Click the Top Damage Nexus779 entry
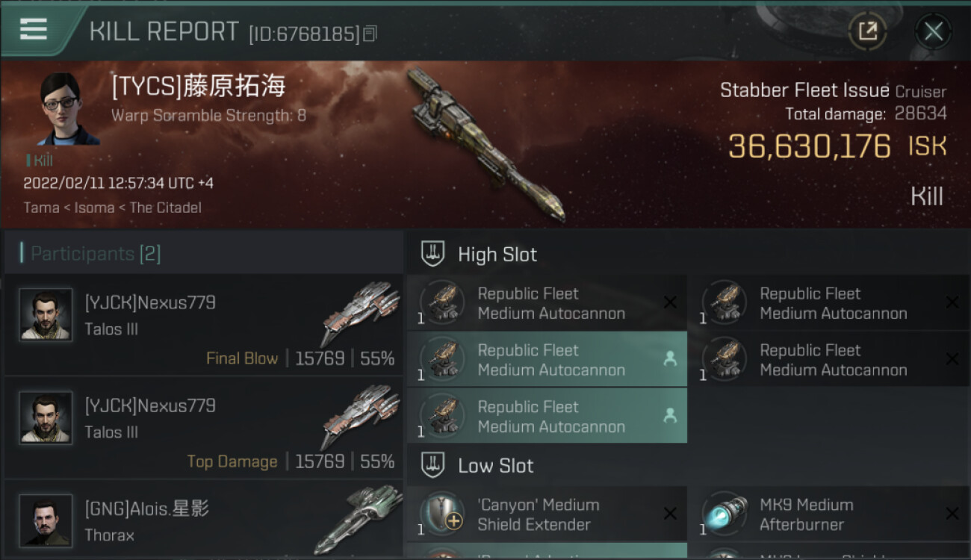The height and width of the screenshot is (560, 971). click(x=203, y=428)
